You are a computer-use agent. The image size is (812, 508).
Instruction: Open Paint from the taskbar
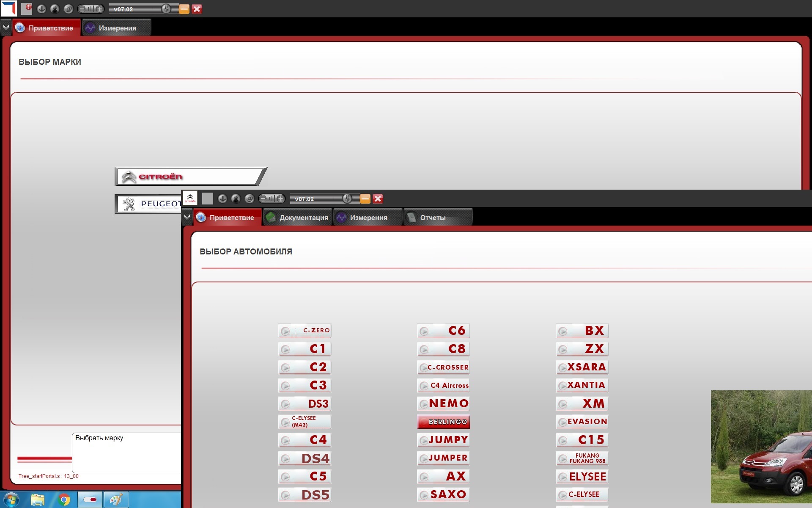point(116,500)
